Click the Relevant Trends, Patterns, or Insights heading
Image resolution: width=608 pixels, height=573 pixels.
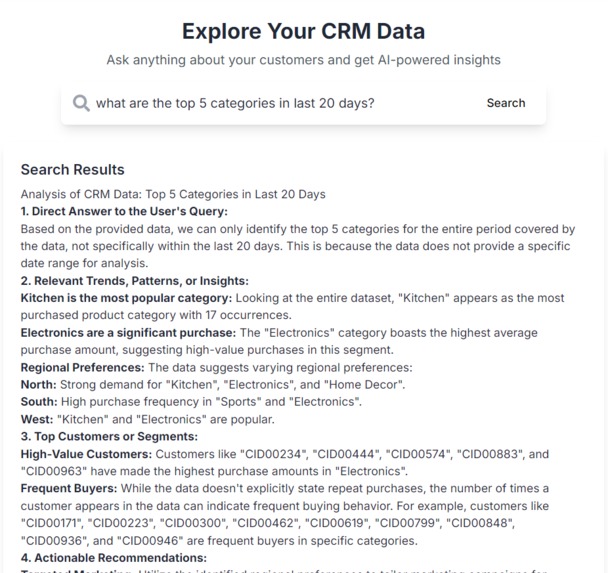[135, 281]
